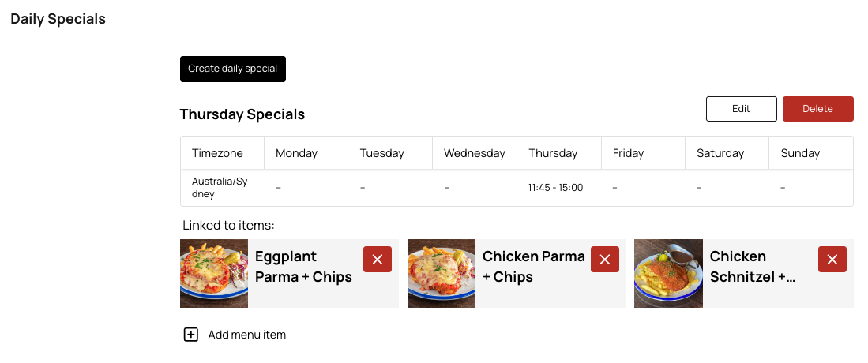Click the Thursday Specials heading
868x363 pixels.
pyautogui.click(x=242, y=114)
